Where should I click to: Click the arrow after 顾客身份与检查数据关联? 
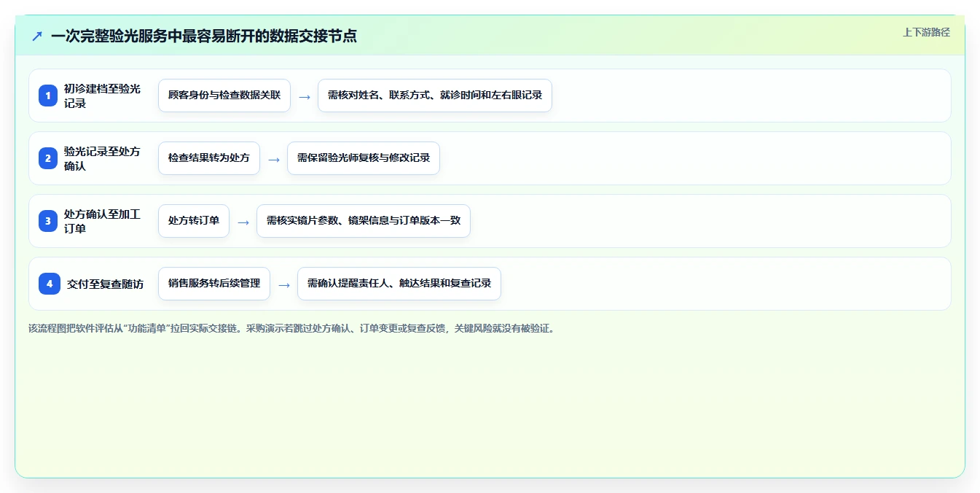point(305,96)
